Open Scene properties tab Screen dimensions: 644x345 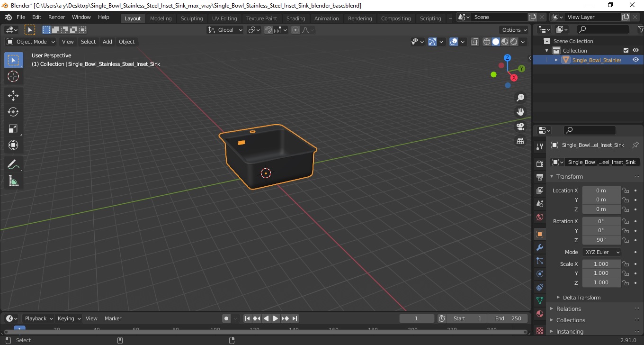click(x=539, y=204)
